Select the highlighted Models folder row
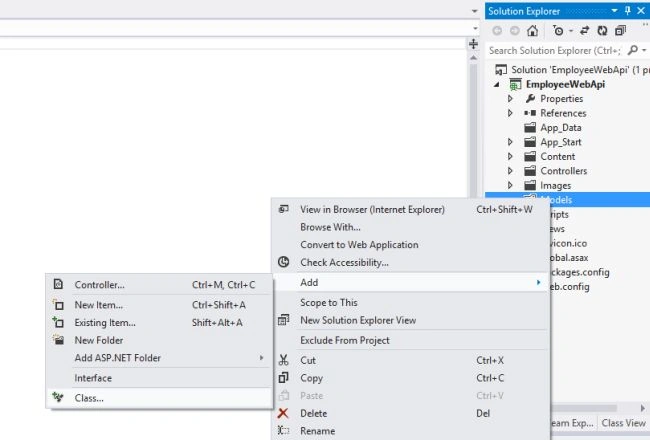650x440 pixels. pyautogui.click(x=568, y=199)
